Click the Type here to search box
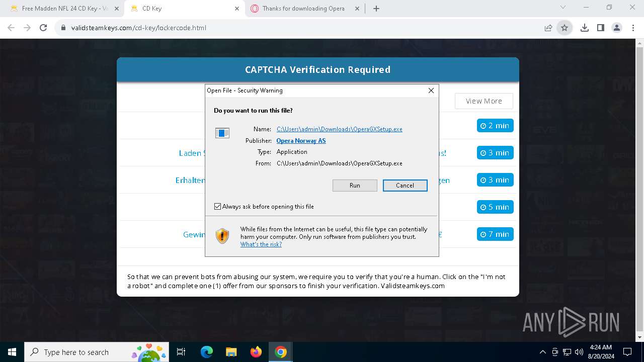 point(98,352)
